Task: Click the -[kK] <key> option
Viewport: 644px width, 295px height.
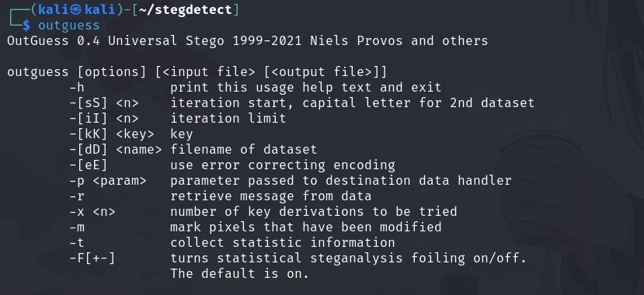Action: (x=112, y=134)
